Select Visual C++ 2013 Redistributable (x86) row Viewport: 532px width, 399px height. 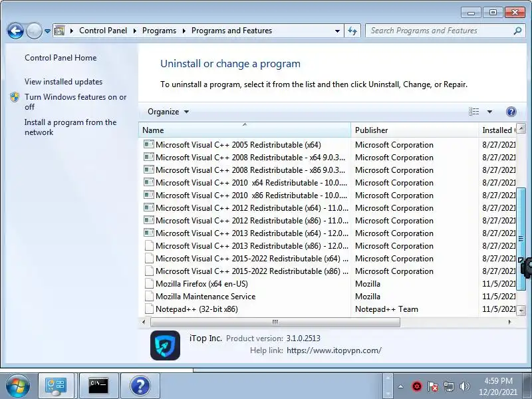327,246
